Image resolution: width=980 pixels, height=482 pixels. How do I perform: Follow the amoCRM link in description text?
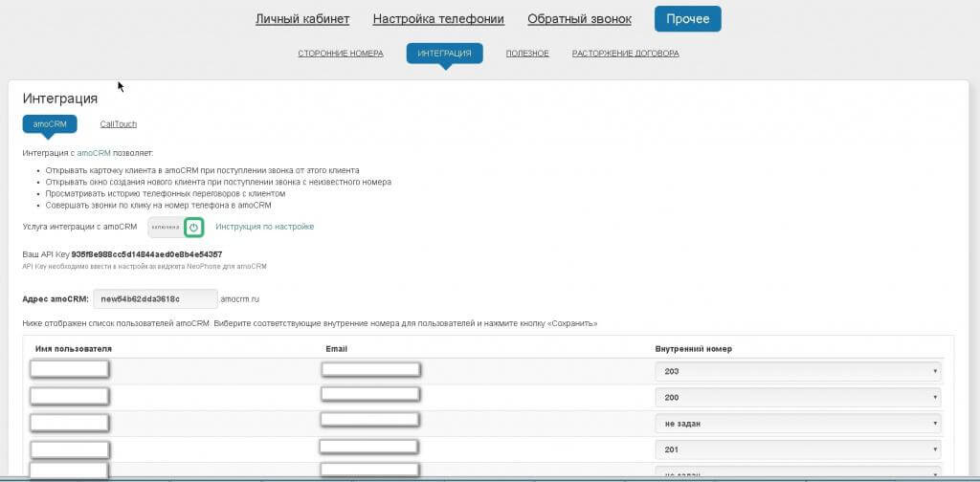click(x=94, y=153)
